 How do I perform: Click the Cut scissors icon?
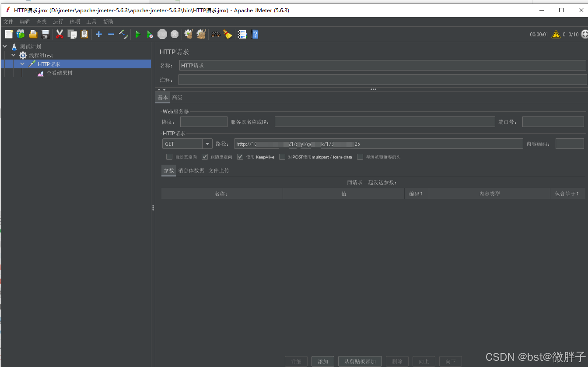[59, 34]
